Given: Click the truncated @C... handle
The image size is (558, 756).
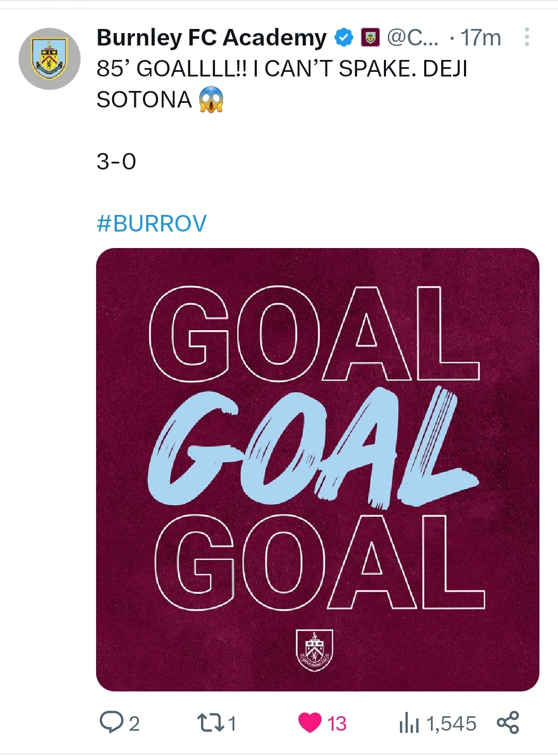Looking at the screenshot, I should (412, 38).
